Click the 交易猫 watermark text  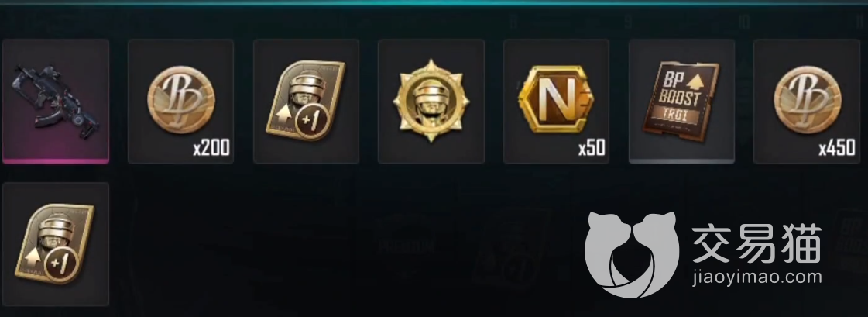(756, 243)
